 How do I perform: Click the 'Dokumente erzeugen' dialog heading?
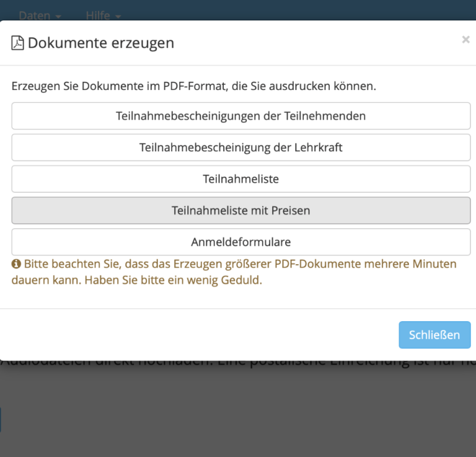pos(100,43)
